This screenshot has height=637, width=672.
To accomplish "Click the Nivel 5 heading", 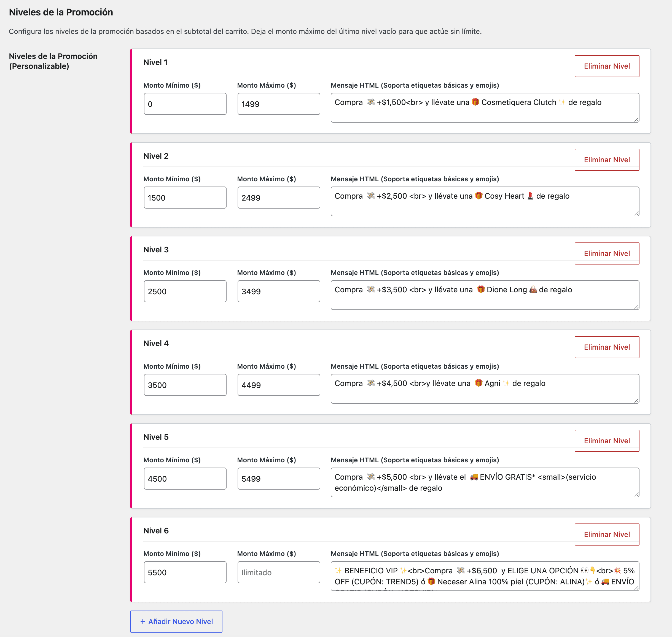I will pyautogui.click(x=156, y=437).
